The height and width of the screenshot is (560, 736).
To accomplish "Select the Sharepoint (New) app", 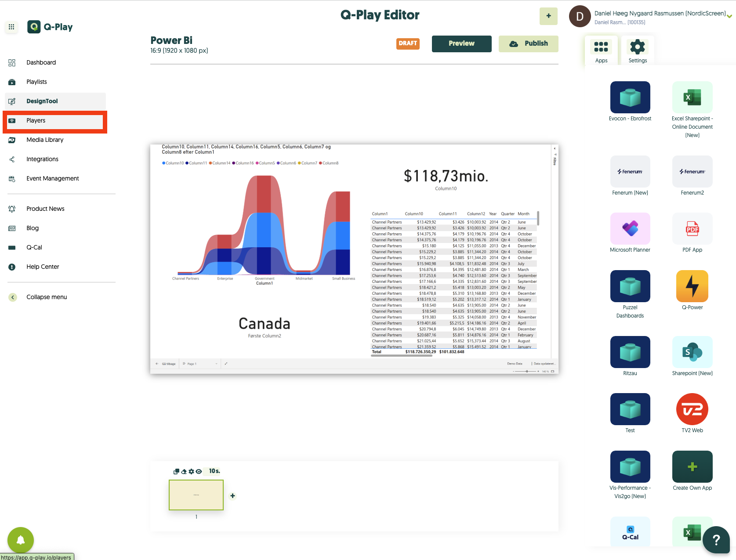I will pyautogui.click(x=692, y=352).
